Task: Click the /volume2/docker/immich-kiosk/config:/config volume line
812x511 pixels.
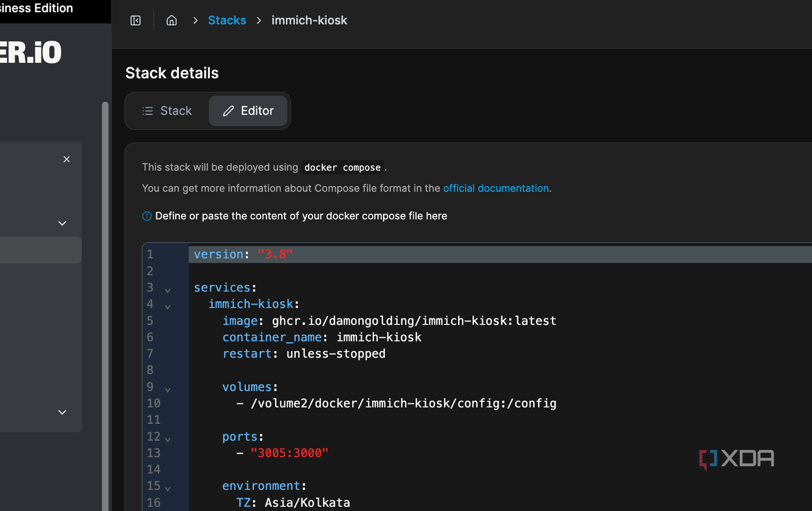Action: tap(396, 403)
